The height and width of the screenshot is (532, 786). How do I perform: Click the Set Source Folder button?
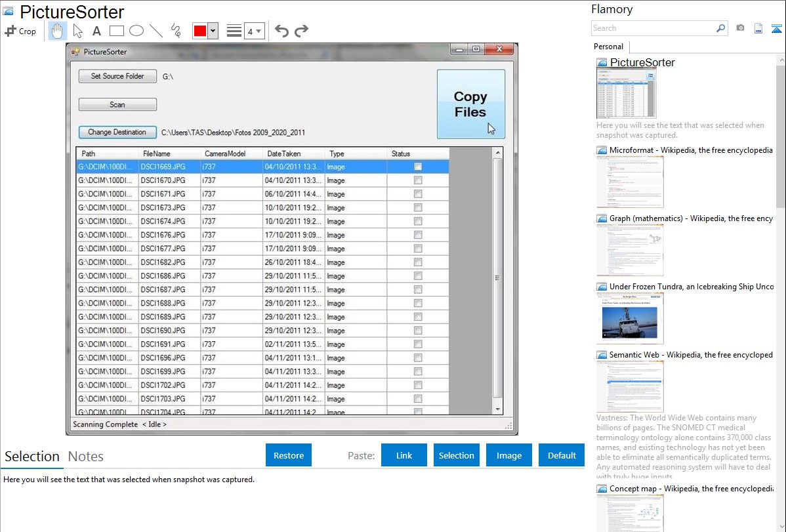click(x=117, y=76)
